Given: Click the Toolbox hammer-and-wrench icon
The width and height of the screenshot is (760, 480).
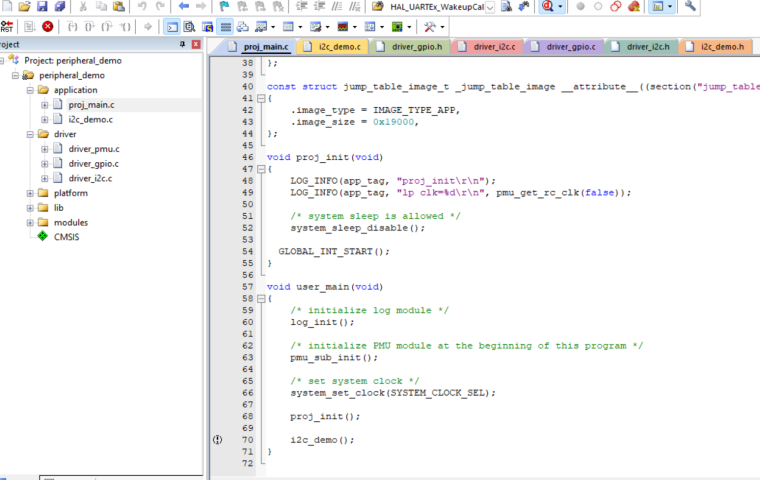Looking at the screenshot, I should click(430, 26).
